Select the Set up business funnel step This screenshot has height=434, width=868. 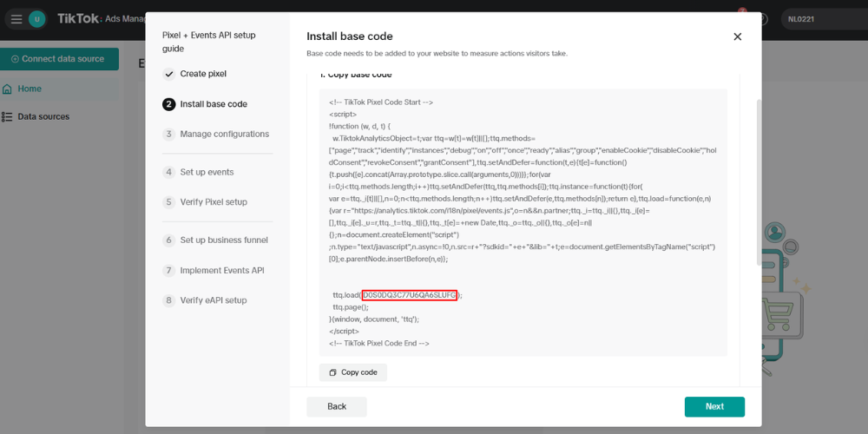224,240
